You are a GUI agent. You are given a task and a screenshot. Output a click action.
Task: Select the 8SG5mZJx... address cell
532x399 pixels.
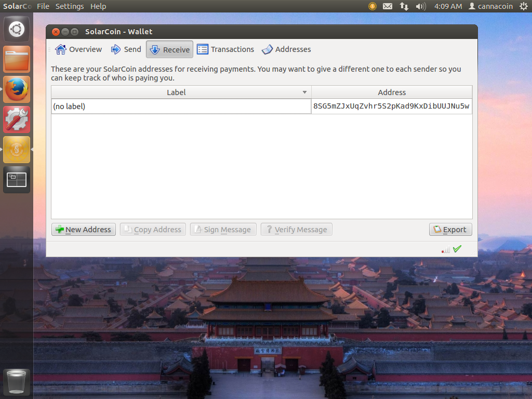pyautogui.click(x=392, y=106)
